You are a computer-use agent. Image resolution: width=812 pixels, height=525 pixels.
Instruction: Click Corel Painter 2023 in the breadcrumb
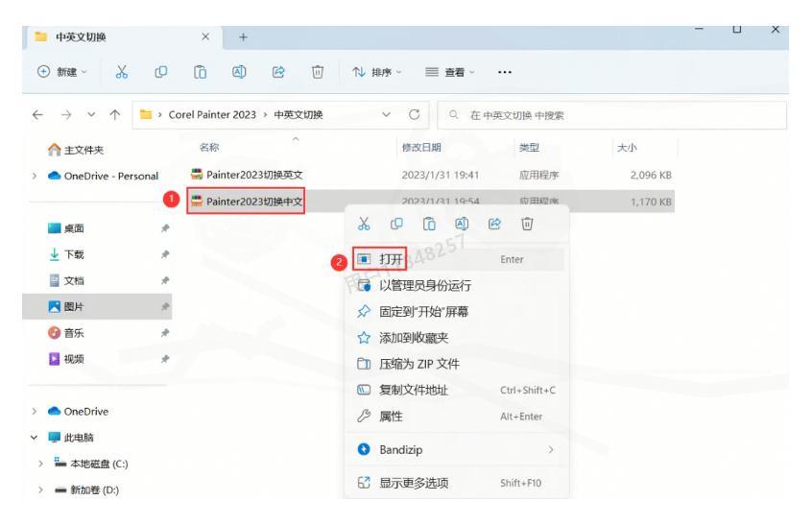coord(212,115)
